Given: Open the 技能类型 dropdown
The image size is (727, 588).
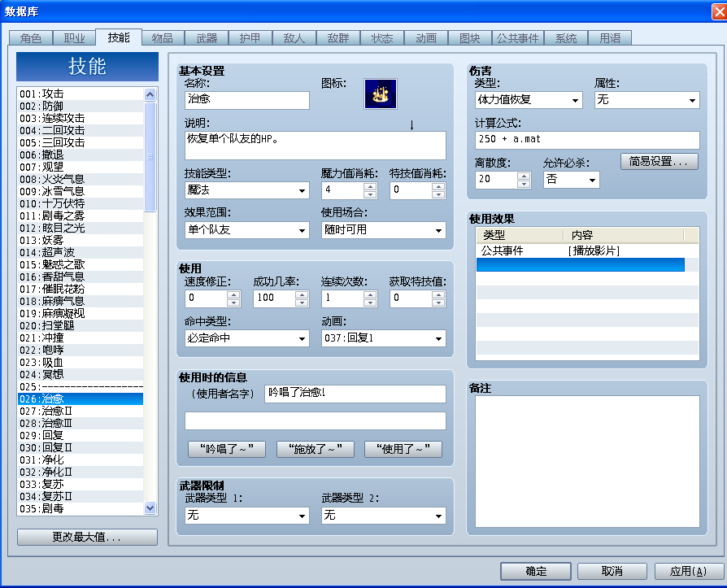Looking at the screenshot, I should tap(246, 190).
